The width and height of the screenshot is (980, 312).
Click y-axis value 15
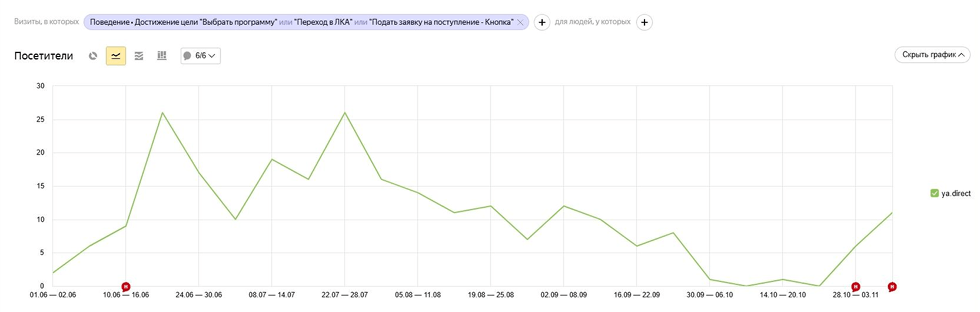pyautogui.click(x=40, y=186)
